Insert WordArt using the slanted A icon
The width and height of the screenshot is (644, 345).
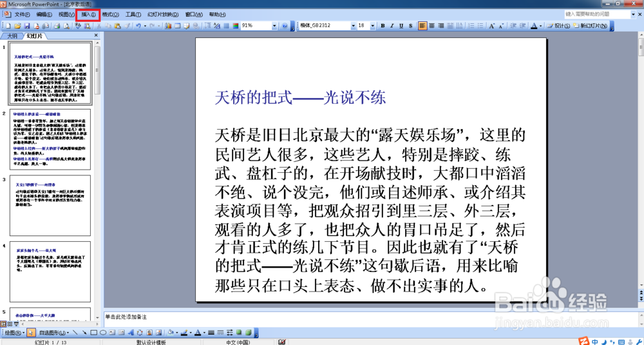pos(131,332)
